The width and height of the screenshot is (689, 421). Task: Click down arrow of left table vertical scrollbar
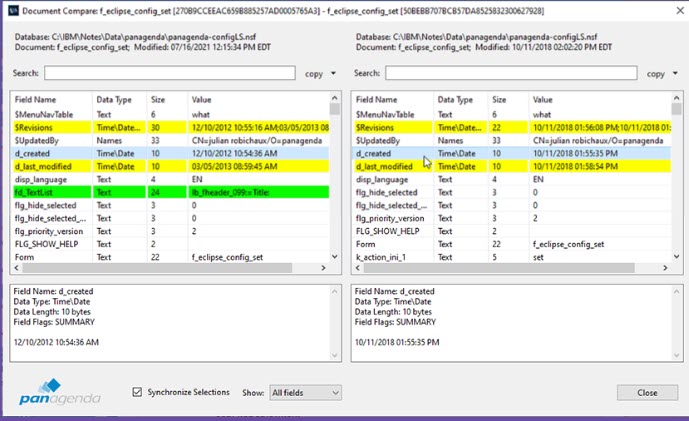(335, 257)
